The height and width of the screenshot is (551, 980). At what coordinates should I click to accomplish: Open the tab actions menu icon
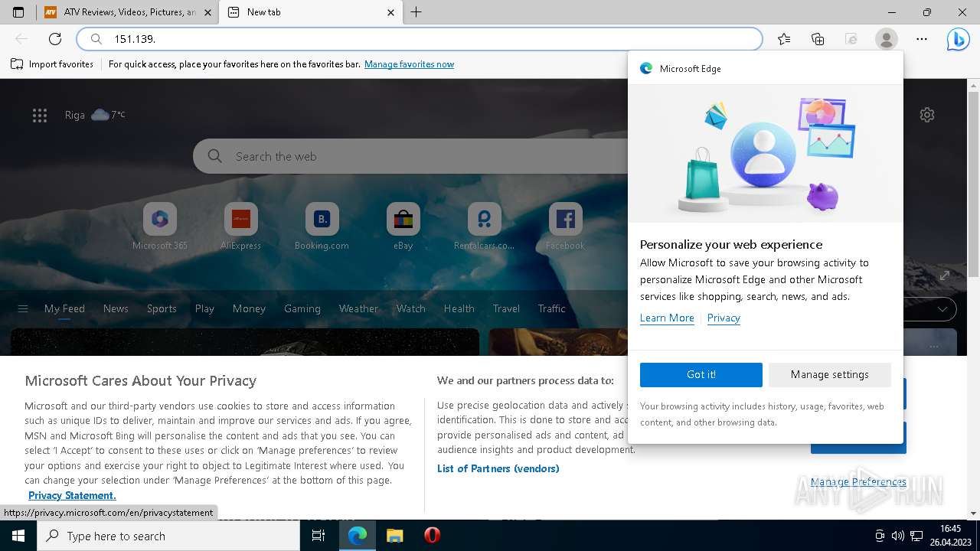point(18,12)
